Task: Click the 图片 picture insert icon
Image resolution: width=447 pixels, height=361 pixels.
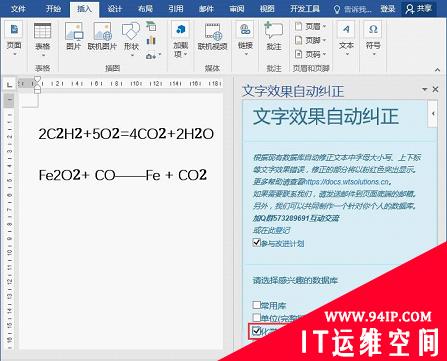Action: (x=74, y=37)
